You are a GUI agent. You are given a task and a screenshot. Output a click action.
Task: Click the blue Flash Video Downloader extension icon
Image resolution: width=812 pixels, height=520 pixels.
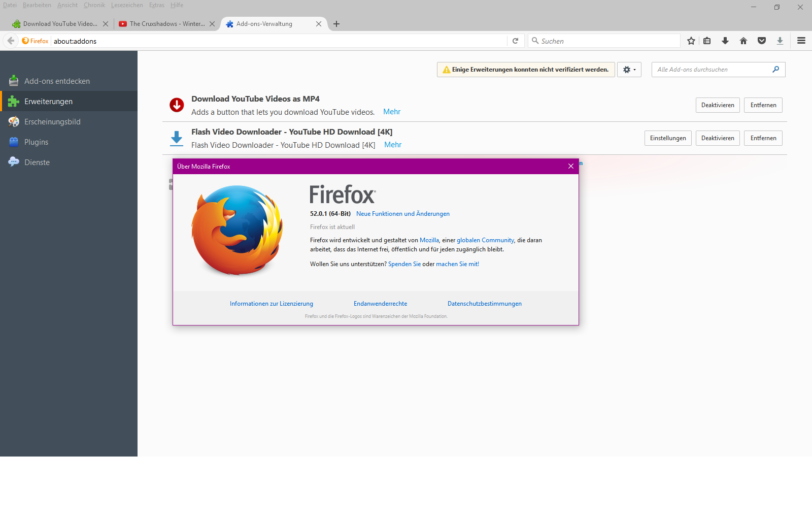[x=177, y=138]
